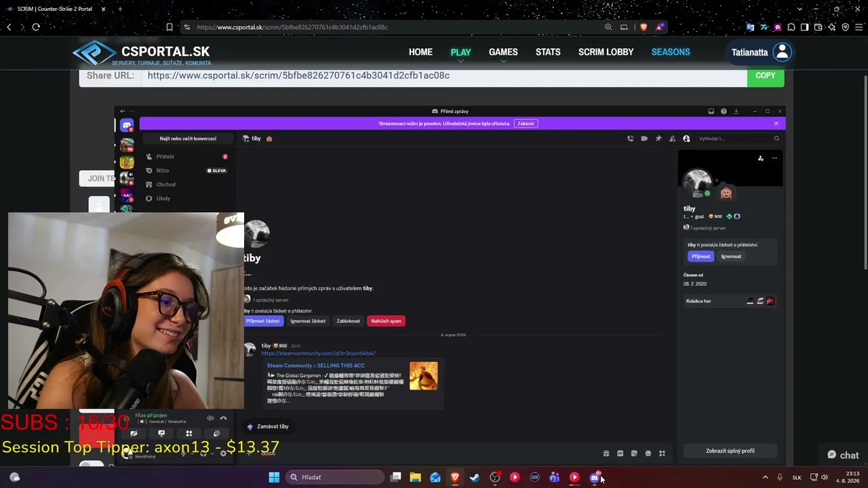The image size is (868, 488).
Task: Open Discord direct messages home icon
Action: pos(127,125)
